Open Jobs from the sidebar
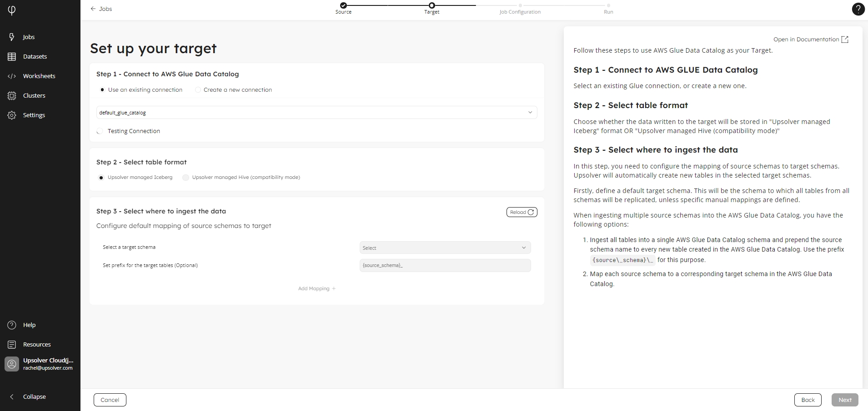 pos(28,37)
